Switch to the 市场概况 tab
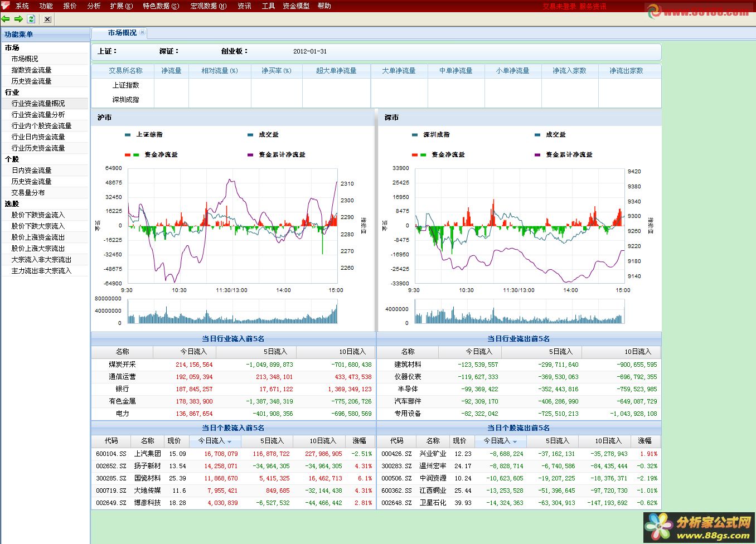The image size is (756, 544). point(122,33)
